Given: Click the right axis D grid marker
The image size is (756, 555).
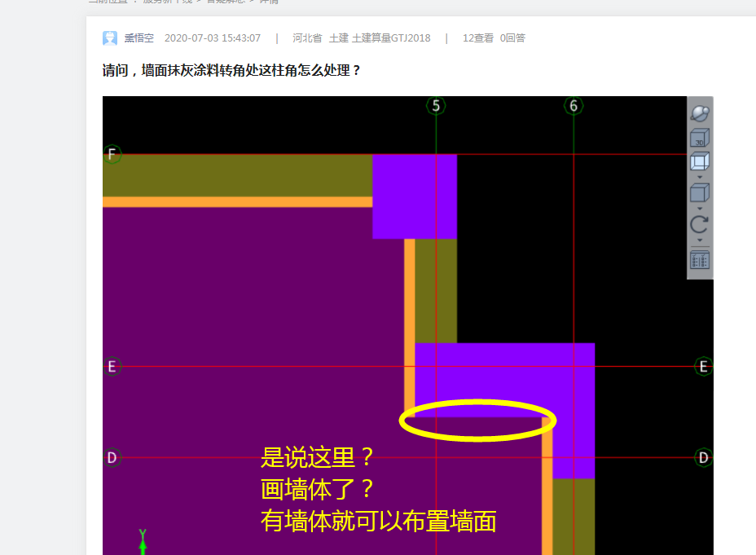Looking at the screenshot, I should click(x=703, y=457).
